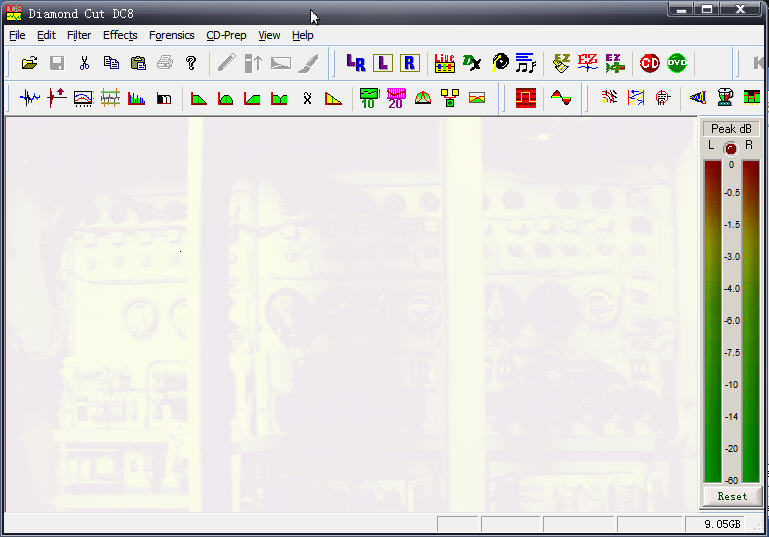Select left channel with the L icon
This screenshot has height=537, width=769.
click(383, 63)
